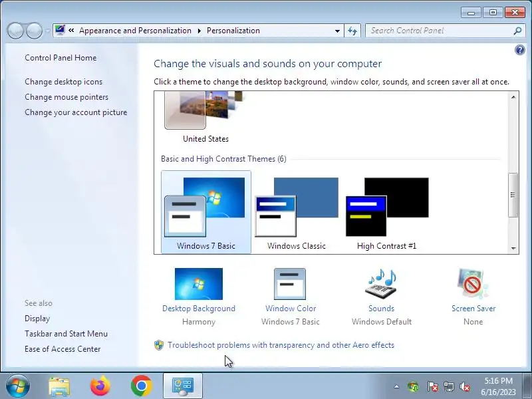Click the Control Panel taskbar button
This screenshot has width=532, height=399.
point(183,386)
